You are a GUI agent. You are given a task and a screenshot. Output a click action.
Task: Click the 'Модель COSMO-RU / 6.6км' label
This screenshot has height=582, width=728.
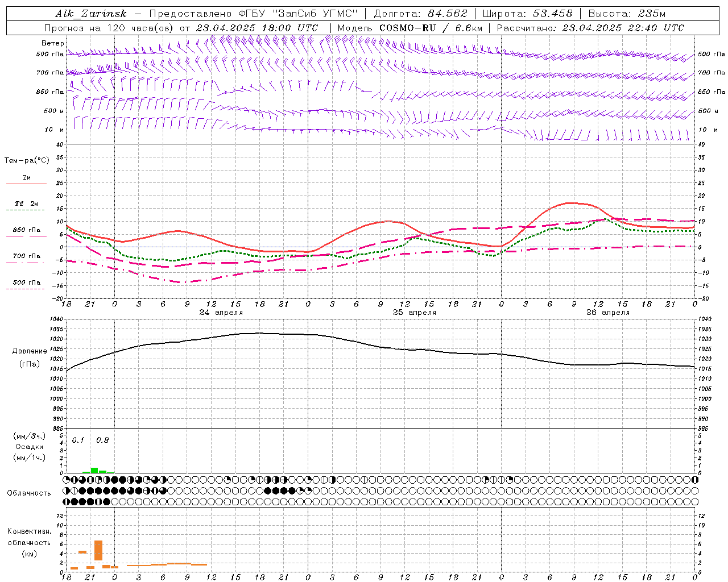(x=409, y=28)
